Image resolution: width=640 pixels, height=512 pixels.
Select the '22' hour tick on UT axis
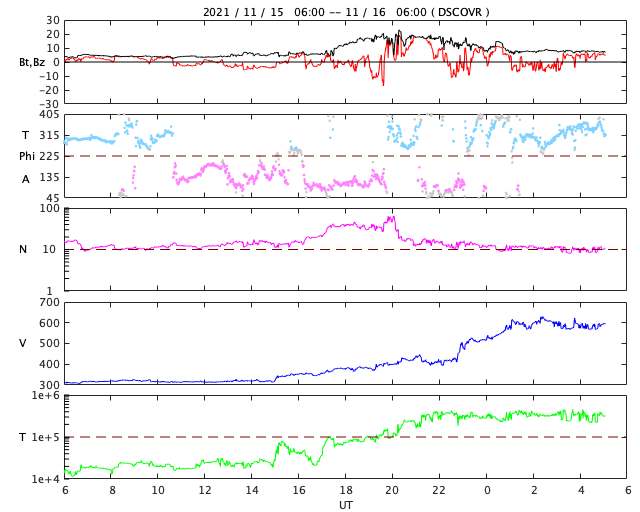[439, 490]
